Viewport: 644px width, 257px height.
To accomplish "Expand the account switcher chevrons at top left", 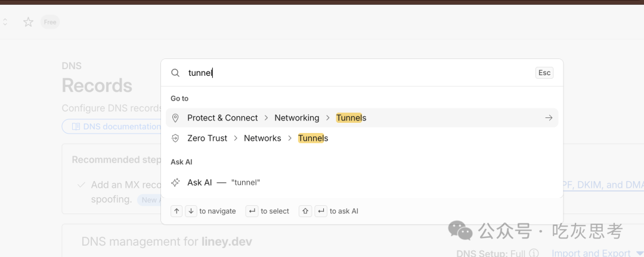I will click(x=5, y=22).
